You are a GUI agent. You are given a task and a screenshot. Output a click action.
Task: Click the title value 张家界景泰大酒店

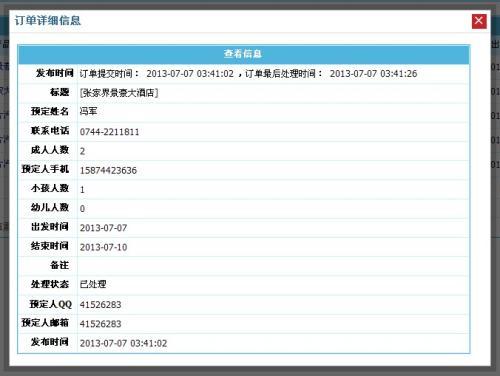[119, 93]
